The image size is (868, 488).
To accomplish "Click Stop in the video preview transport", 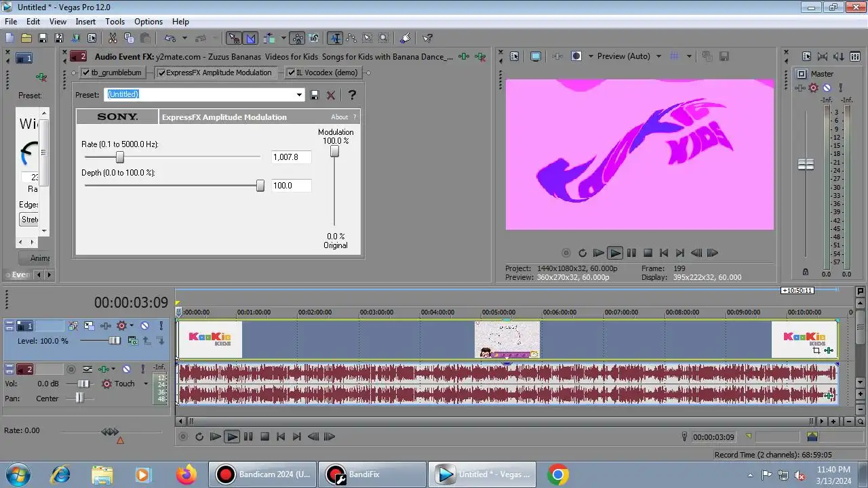I will coord(648,253).
